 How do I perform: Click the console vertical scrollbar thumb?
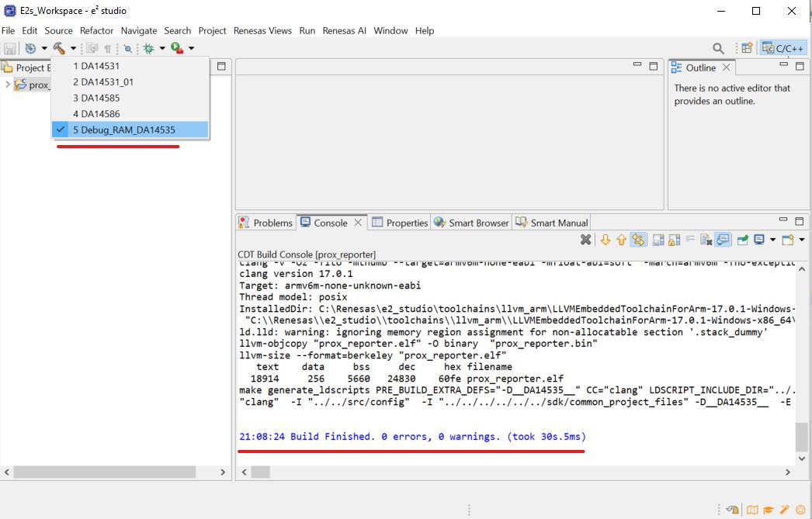[802, 438]
